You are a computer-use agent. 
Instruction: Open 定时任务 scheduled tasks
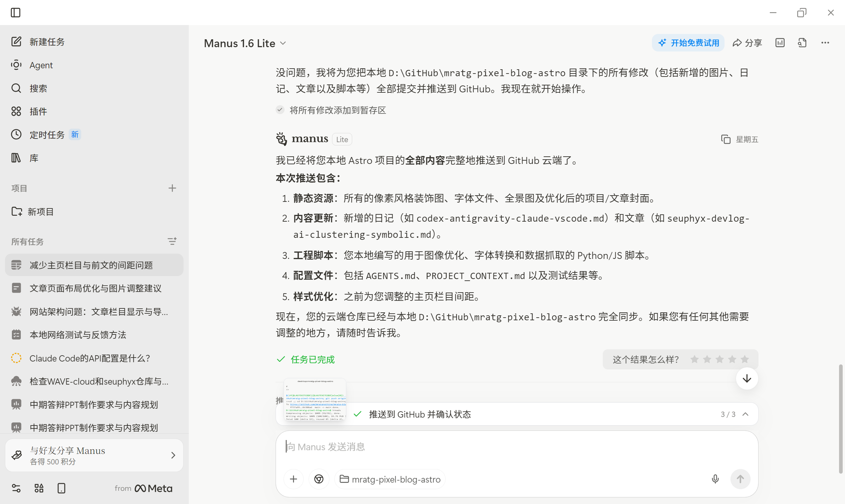pos(94,135)
